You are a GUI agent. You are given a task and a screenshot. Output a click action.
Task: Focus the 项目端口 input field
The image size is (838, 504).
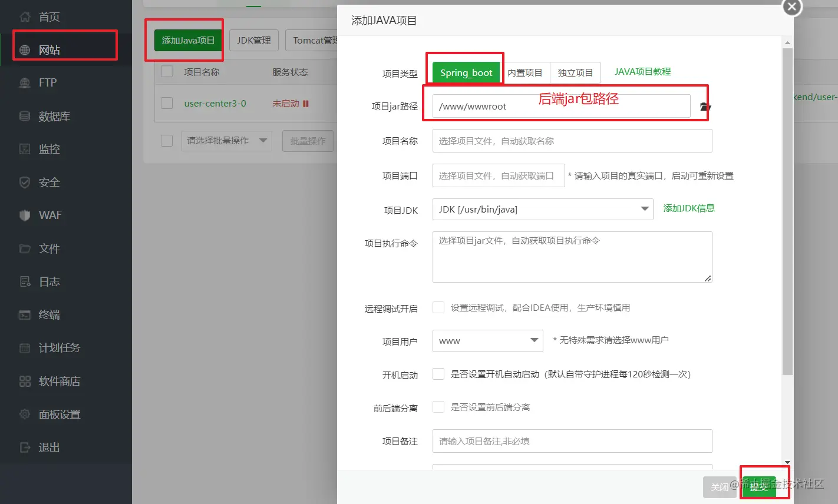[499, 175]
